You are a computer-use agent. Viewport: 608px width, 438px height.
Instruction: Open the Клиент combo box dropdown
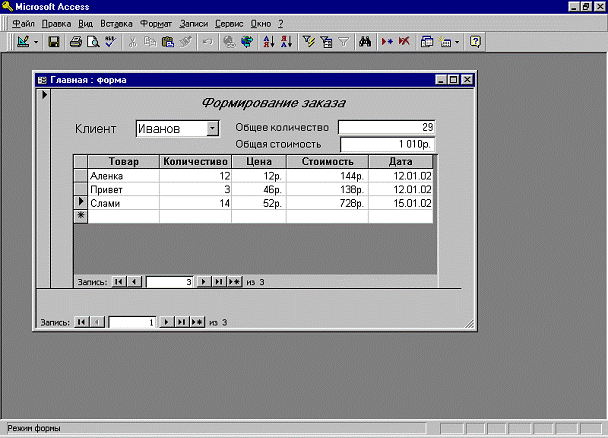coord(212,128)
